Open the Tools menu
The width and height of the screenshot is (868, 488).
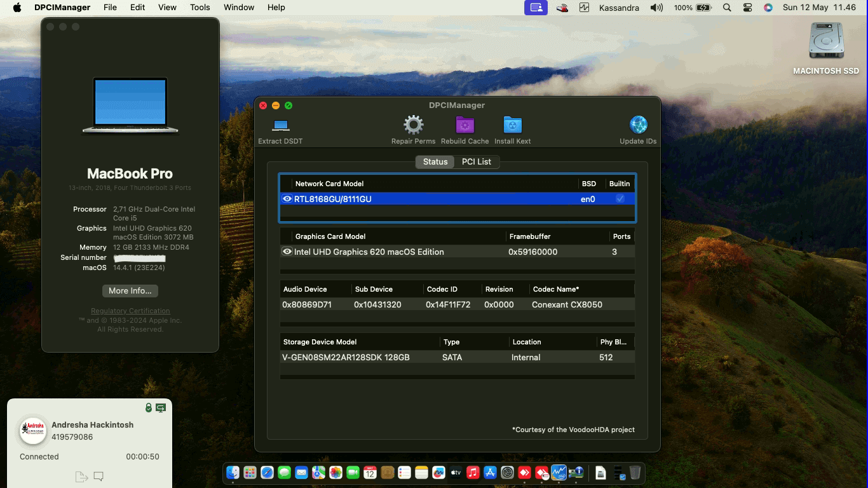click(200, 8)
